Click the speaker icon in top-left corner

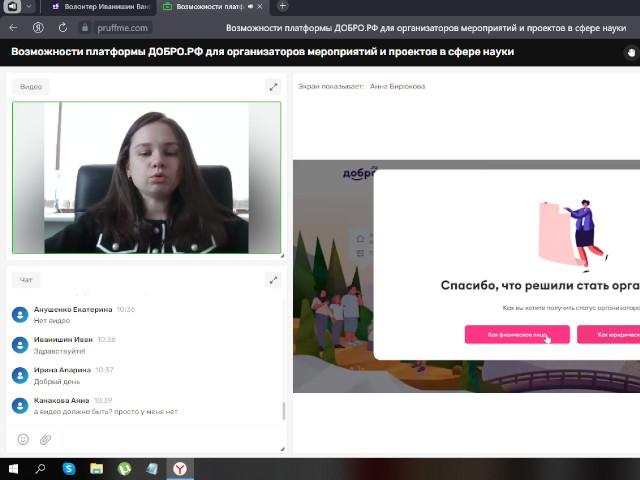tap(12, 6)
